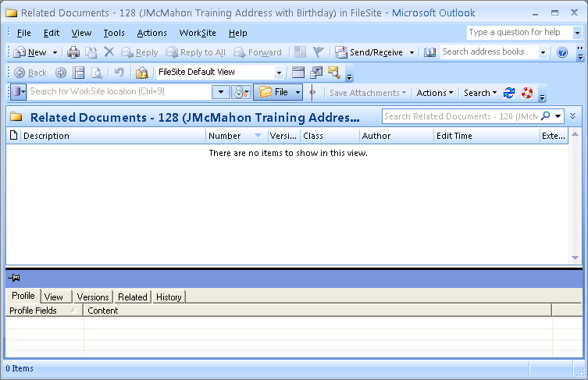This screenshot has width=588, height=380.
Task: Select the Profile tab
Action: [23, 295]
